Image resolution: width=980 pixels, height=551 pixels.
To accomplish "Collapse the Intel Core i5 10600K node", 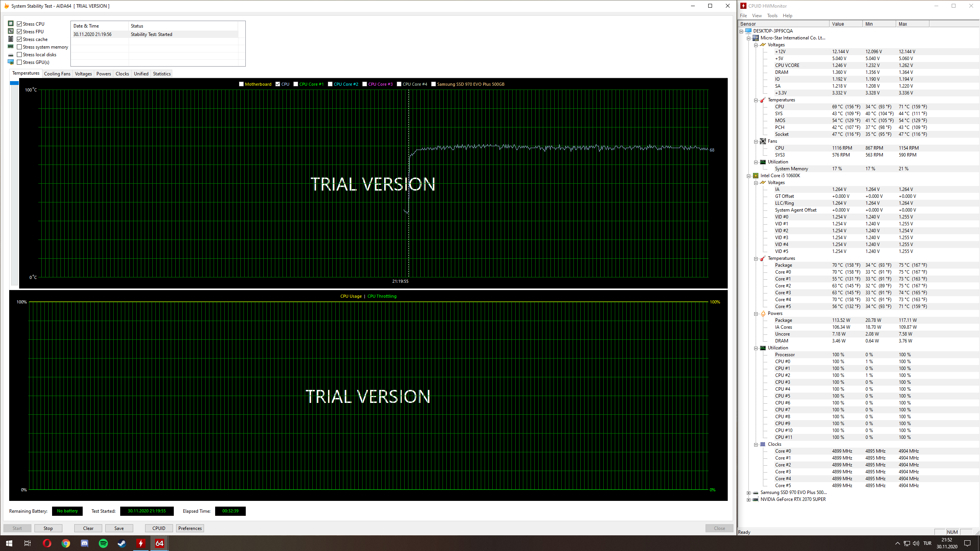I will [748, 176].
